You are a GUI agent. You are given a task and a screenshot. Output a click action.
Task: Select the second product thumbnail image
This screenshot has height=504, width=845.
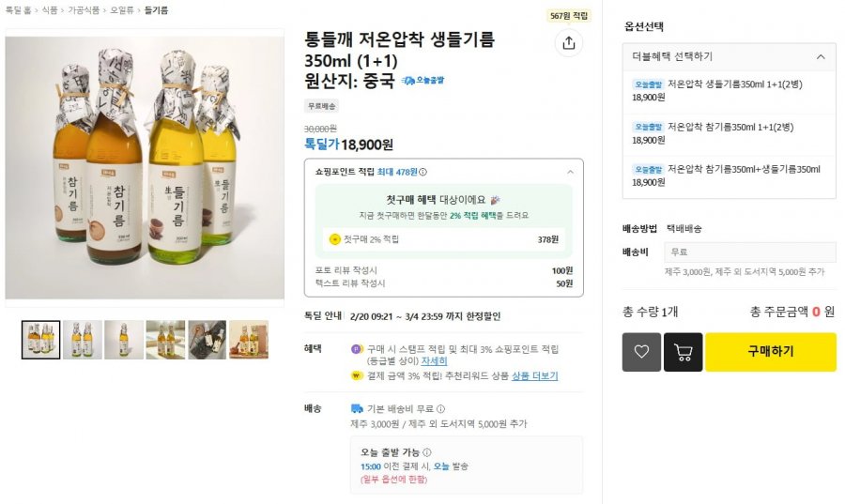(83, 340)
